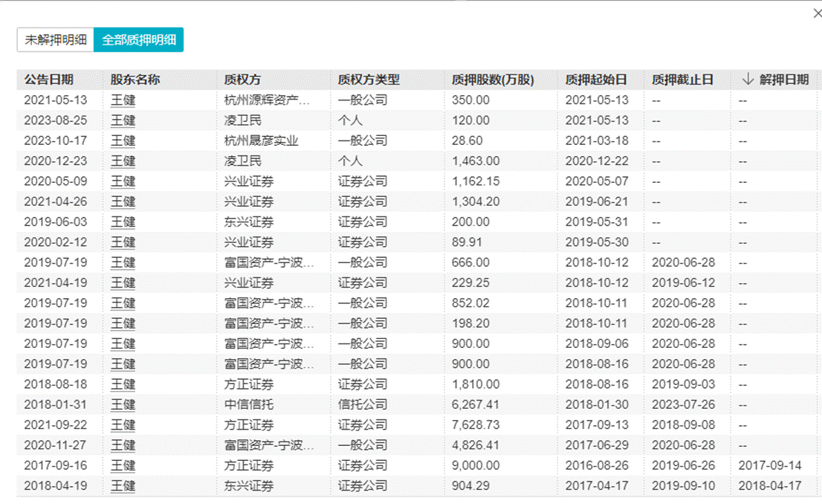Click the 股东名称 column header
This screenshot has height=504, width=822.
click(x=135, y=80)
